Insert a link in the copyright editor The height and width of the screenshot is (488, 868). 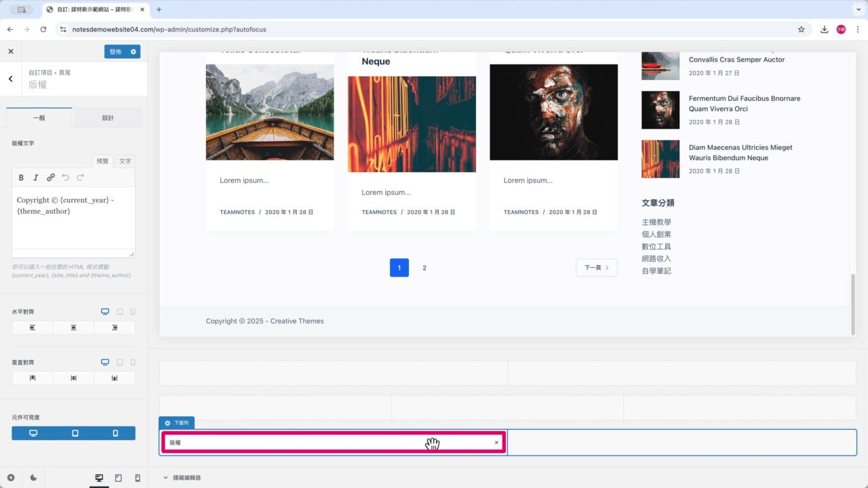pos(51,178)
